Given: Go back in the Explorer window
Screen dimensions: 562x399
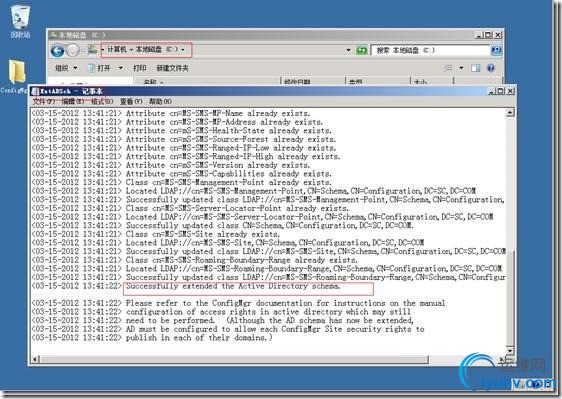Looking at the screenshot, I should pyautogui.click(x=57, y=51).
